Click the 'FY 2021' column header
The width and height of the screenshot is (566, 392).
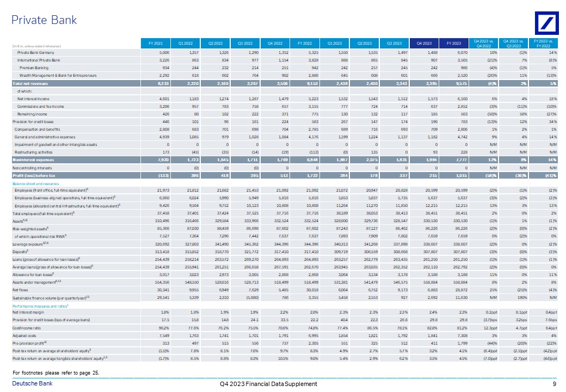tap(156, 44)
